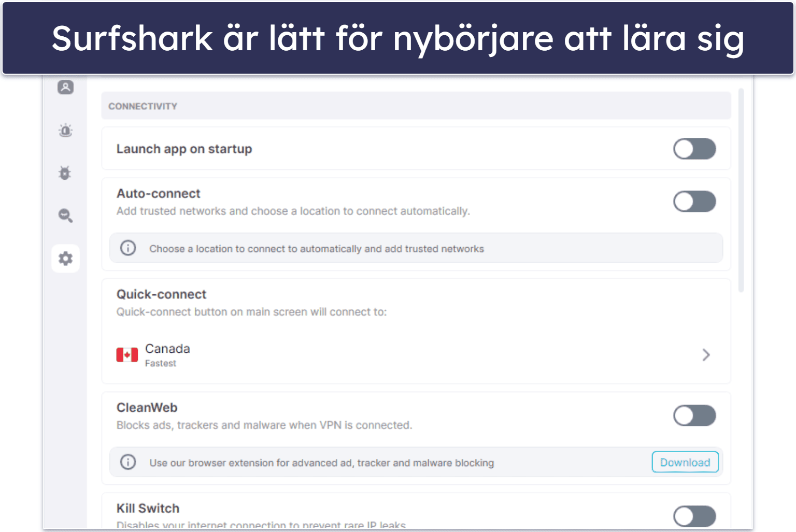Open Quick-connect location chevron next to Canada
The height and width of the screenshot is (532, 796).
coord(706,355)
